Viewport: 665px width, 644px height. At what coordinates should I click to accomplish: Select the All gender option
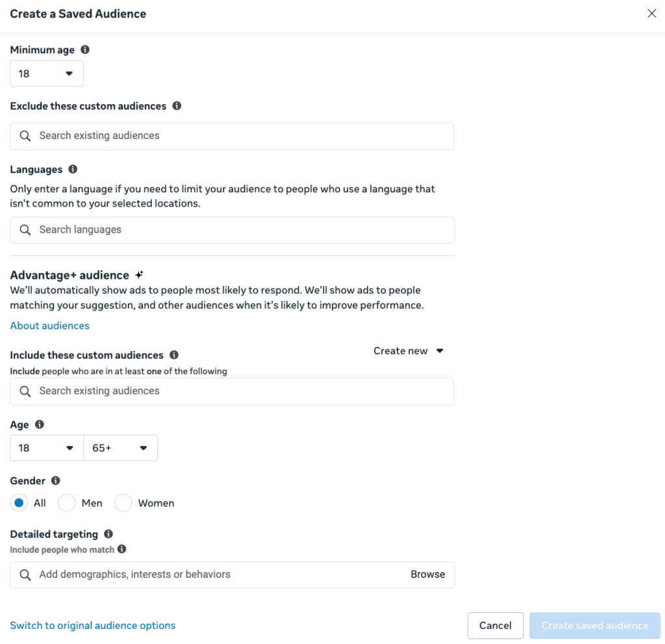pos(19,503)
